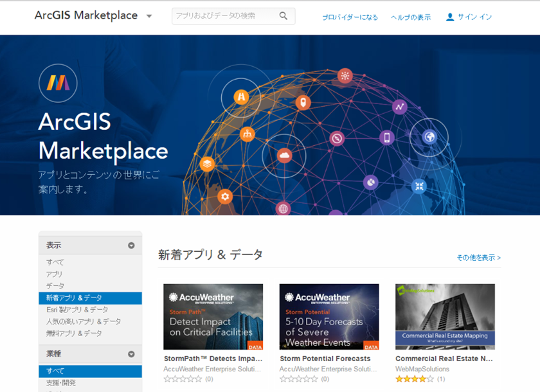
Task: Open the Commercial Real Estate Mapping thumbnail
Action: [445, 317]
